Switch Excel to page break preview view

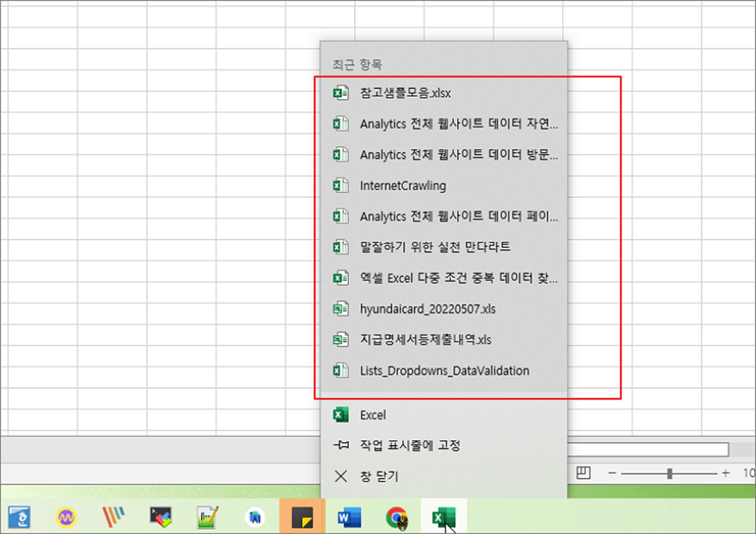click(x=583, y=473)
